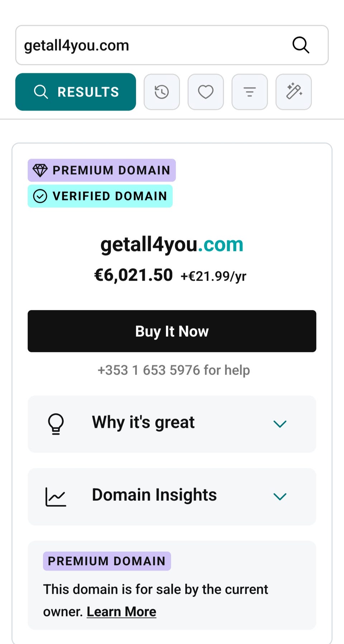Click the magnifier icon in search field
Viewport: 344px width, 644px height.
coord(300,45)
